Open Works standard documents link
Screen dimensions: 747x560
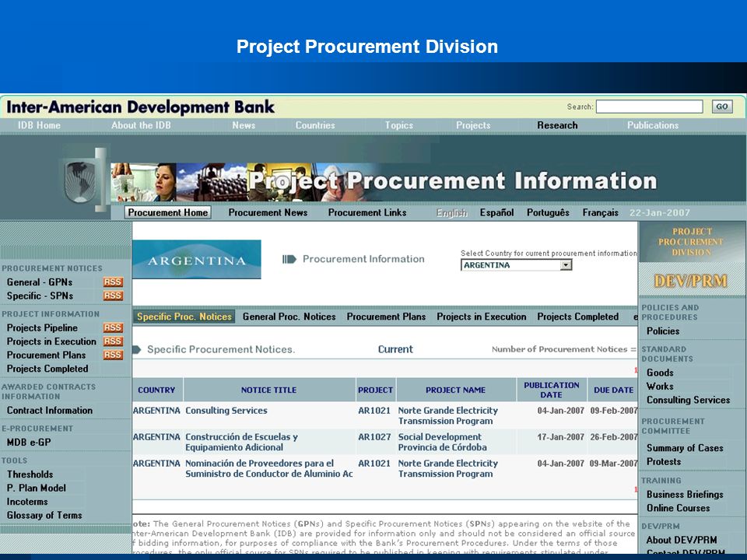click(660, 387)
